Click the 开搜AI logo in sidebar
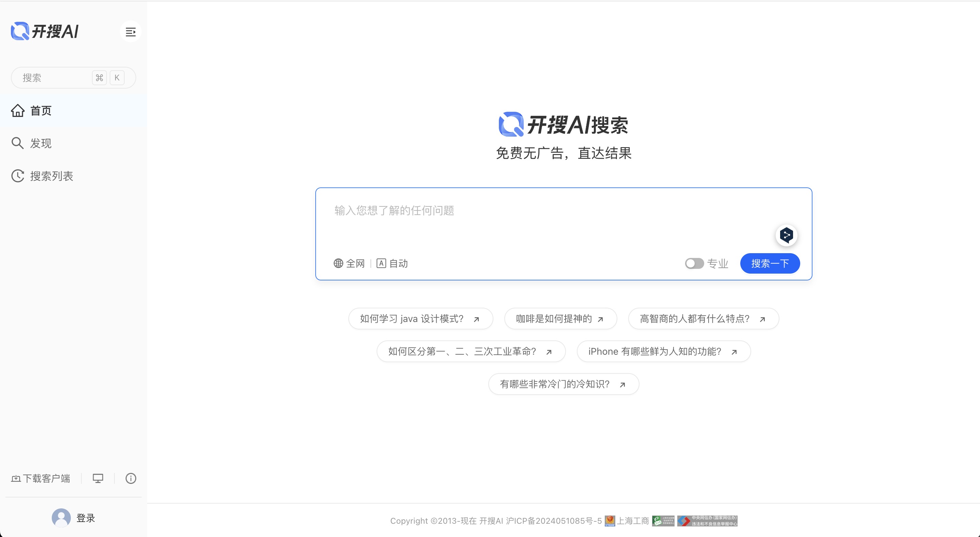The height and width of the screenshot is (537, 980). point(45,31)
